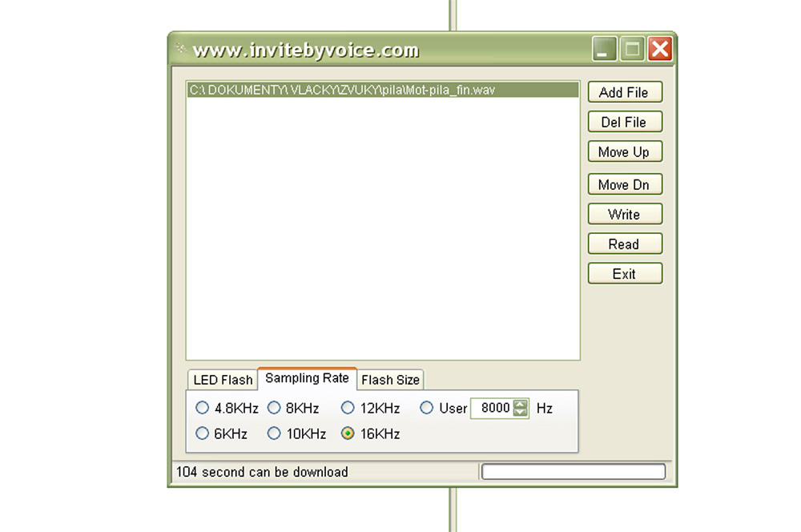
Task: Switch to the LED Flash tab
Action: pos(223,380)
